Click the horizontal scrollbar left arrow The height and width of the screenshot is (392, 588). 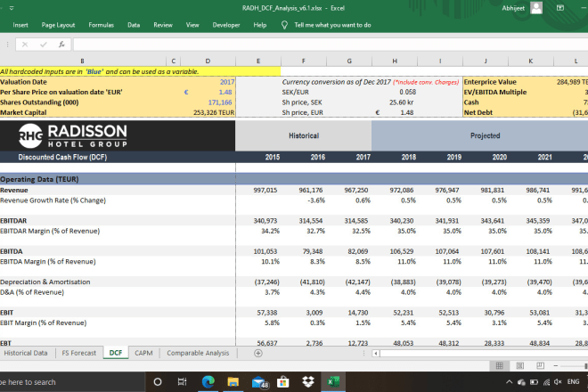click(x=376, y=353)
